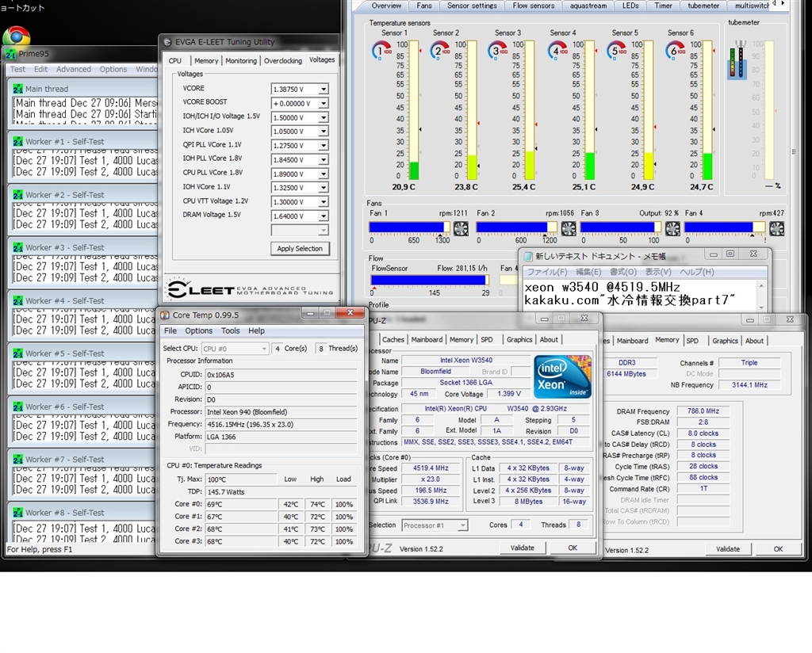
Task: Click the Notepad vertical scrollbar
Action: coord(761,296)
